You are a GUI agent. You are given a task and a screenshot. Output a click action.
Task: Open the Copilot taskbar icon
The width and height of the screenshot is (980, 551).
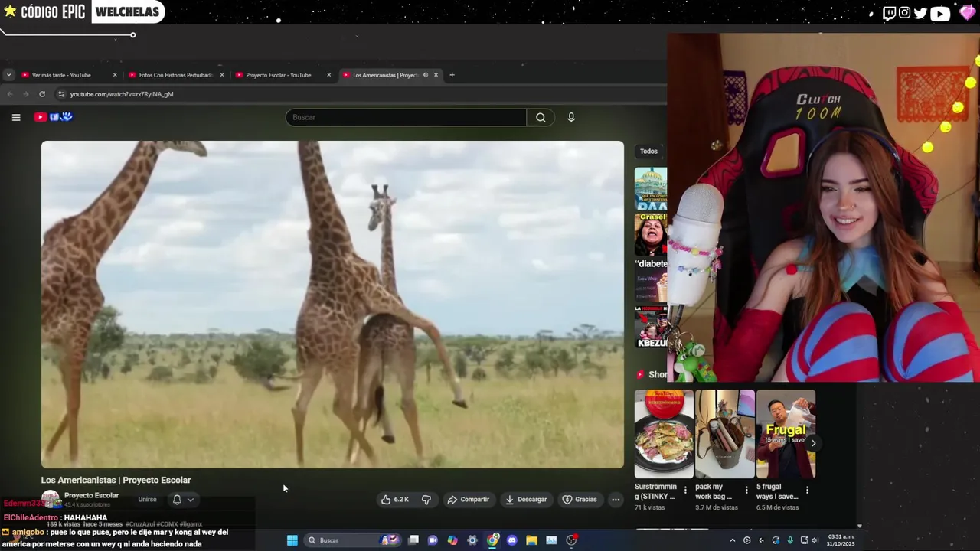coord(452,540)
